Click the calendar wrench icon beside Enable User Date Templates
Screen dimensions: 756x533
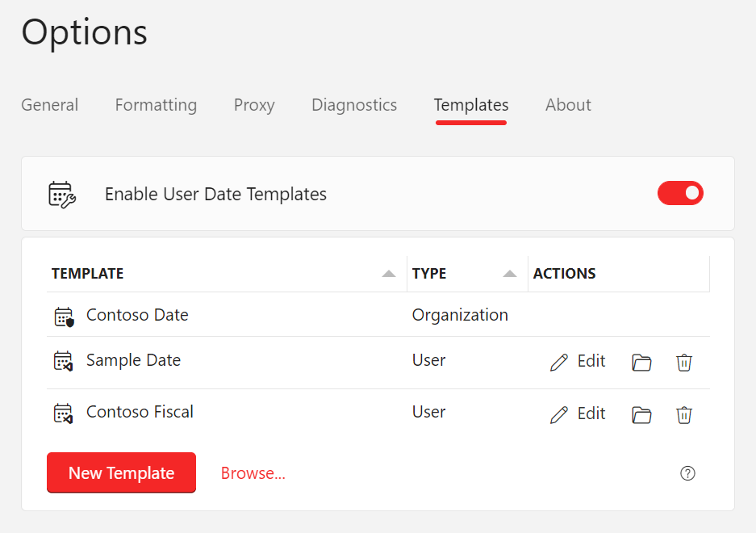click(62, 195)
